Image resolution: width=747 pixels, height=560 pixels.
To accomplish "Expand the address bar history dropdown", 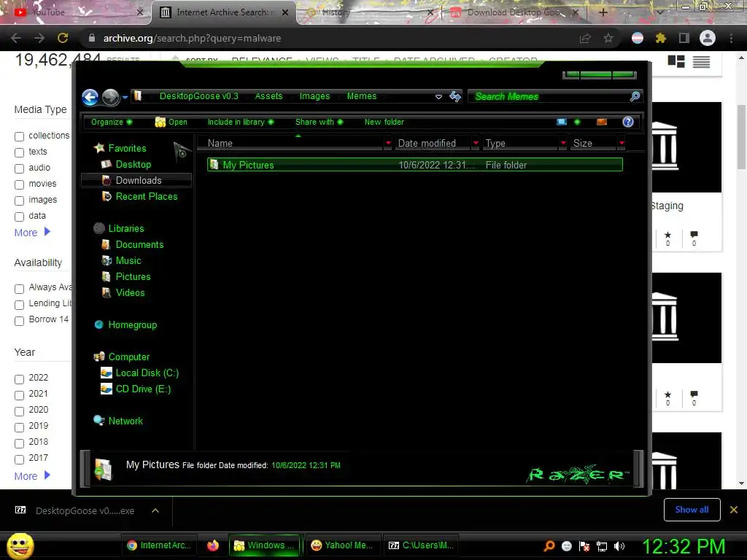I will tap(438, 97).
